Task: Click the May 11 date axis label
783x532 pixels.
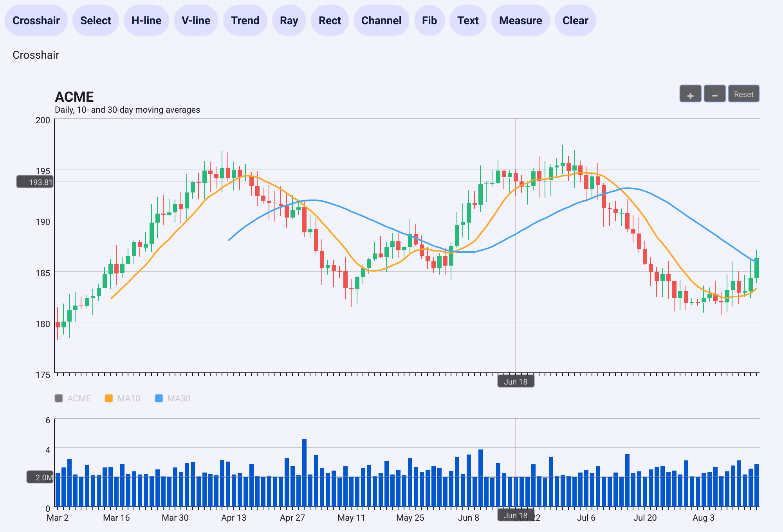Action: [x=351, y=518]
